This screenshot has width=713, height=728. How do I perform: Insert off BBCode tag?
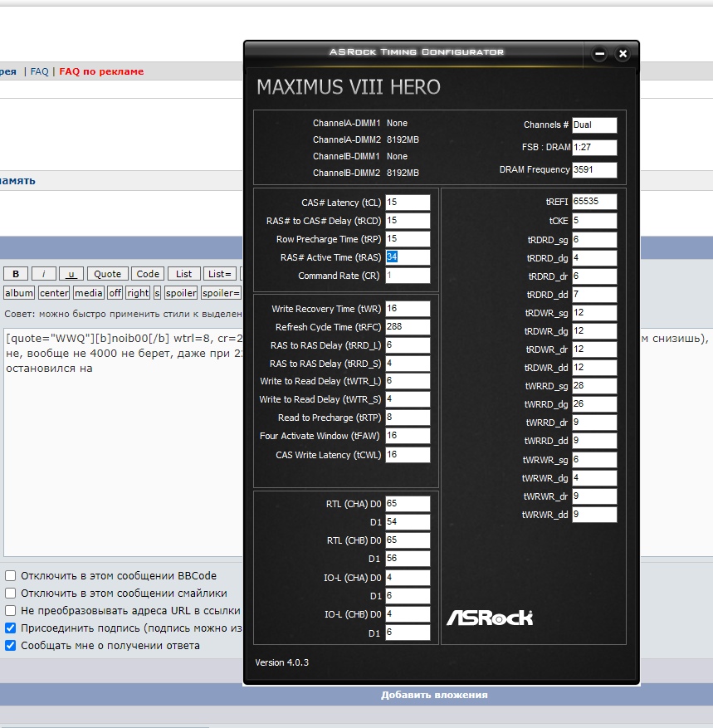[x=115, y=292]
